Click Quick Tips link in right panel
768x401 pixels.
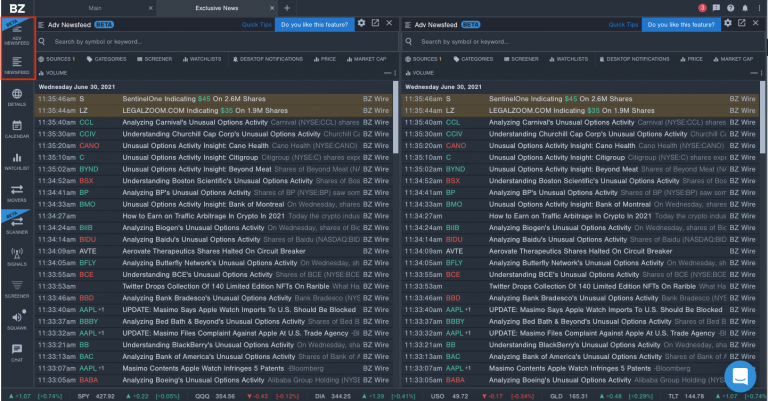click(x=624, y=24)
